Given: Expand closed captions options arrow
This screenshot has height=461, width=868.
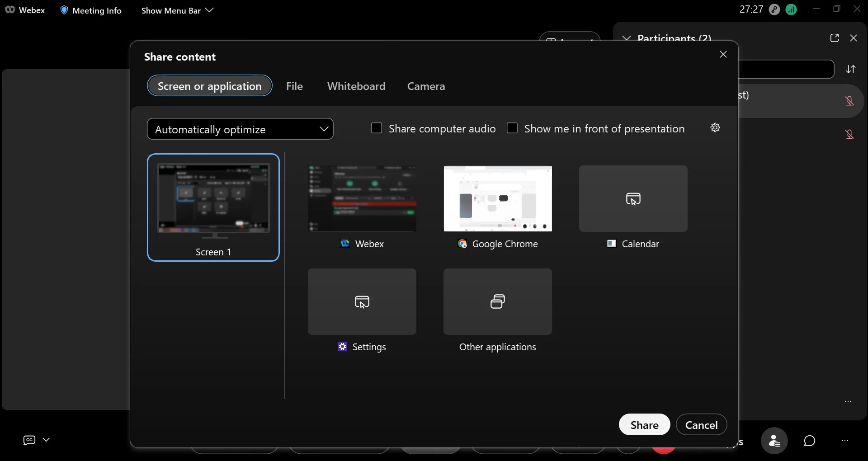Looking at the screenshot, I should [46, 440].
